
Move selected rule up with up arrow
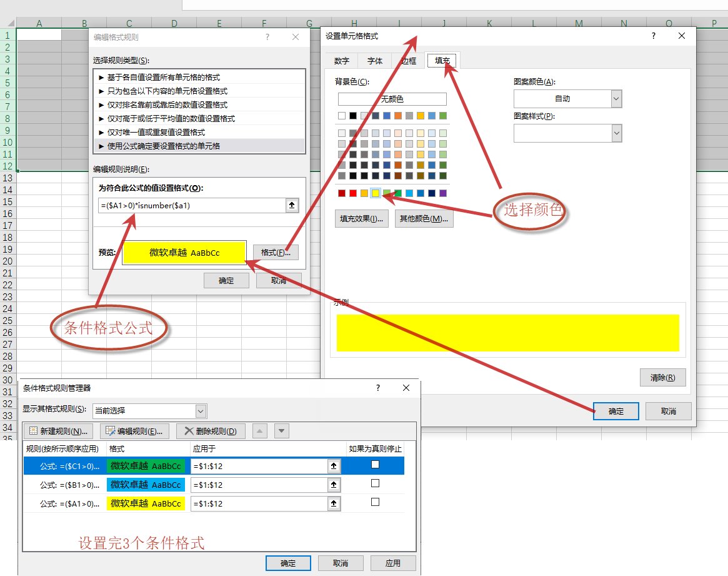[x=261, y=431]
